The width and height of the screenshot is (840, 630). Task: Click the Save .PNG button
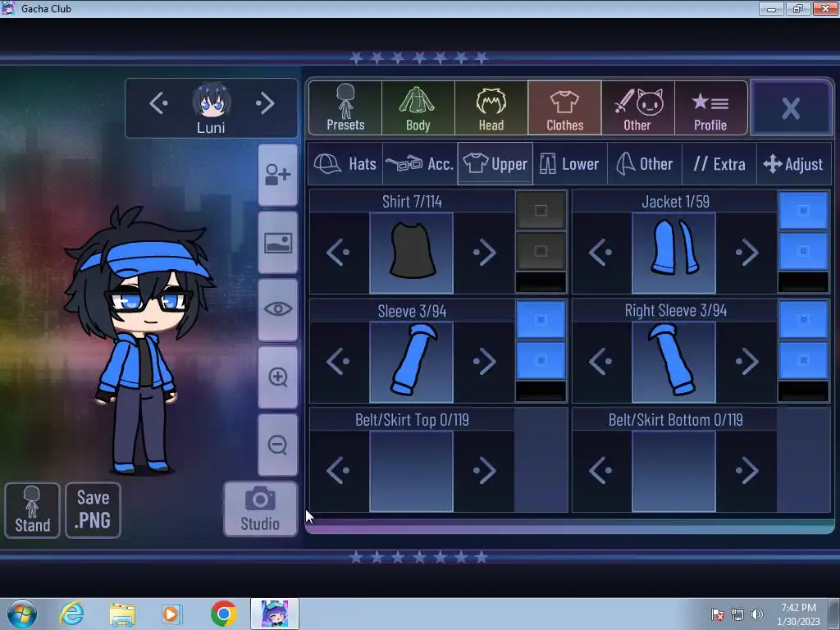click(94, 510)
